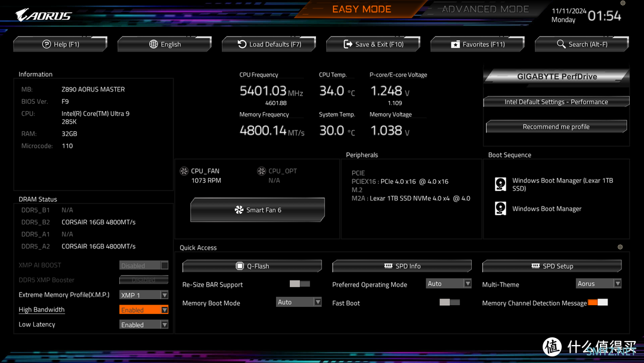This screenshot has width=644, height=363.
Task: Open the Favorites (F11) button
Action: tap(478, 44)
